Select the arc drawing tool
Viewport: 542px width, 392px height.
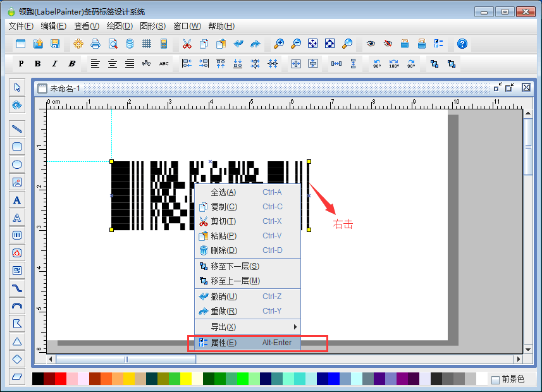coord(17,306)
